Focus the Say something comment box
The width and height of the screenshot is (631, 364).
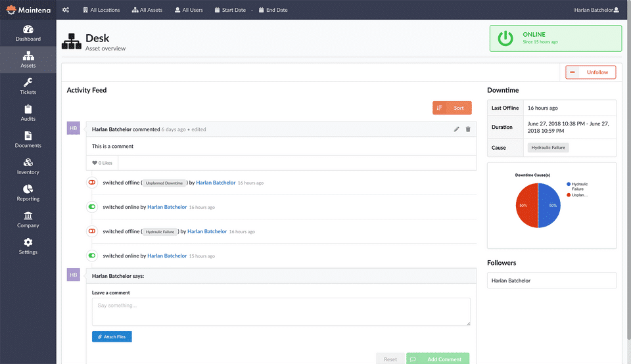(x=281, y=311)
